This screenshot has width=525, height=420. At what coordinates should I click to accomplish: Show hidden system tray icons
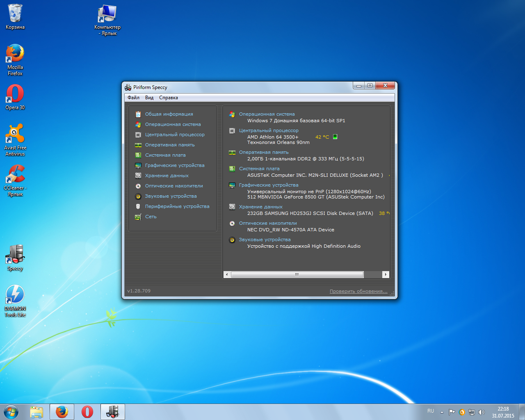point(442,412)
